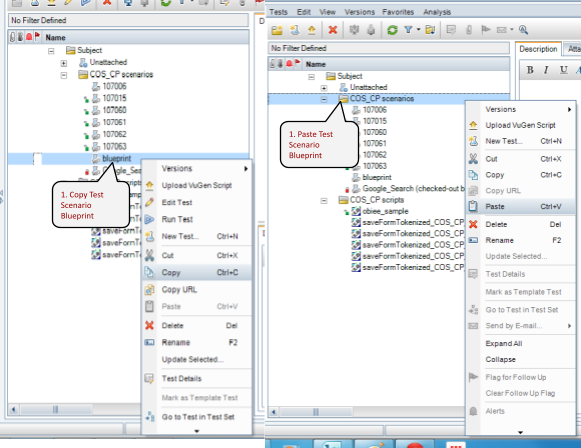The width and height of the screenshot is (581, 448).
Task: Click green Refresh icon in right toolbar
Action: pyautogui.click(x=392, y=30)
